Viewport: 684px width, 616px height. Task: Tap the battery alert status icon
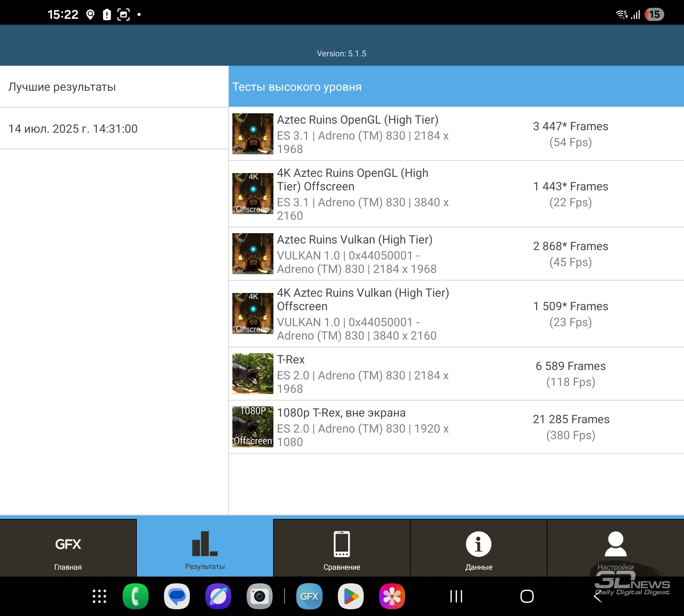pos(107,14)
